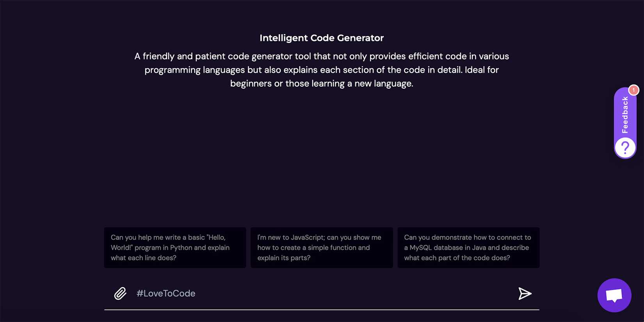Click the attachment icon to upload a file
The height and width of the screenshot is (322, 644).
click(120, 294)
